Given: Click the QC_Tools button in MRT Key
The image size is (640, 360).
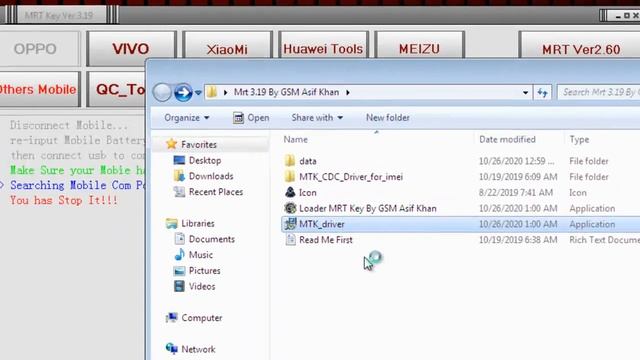Looking at the screenshot, I should [x=116, y=89].
